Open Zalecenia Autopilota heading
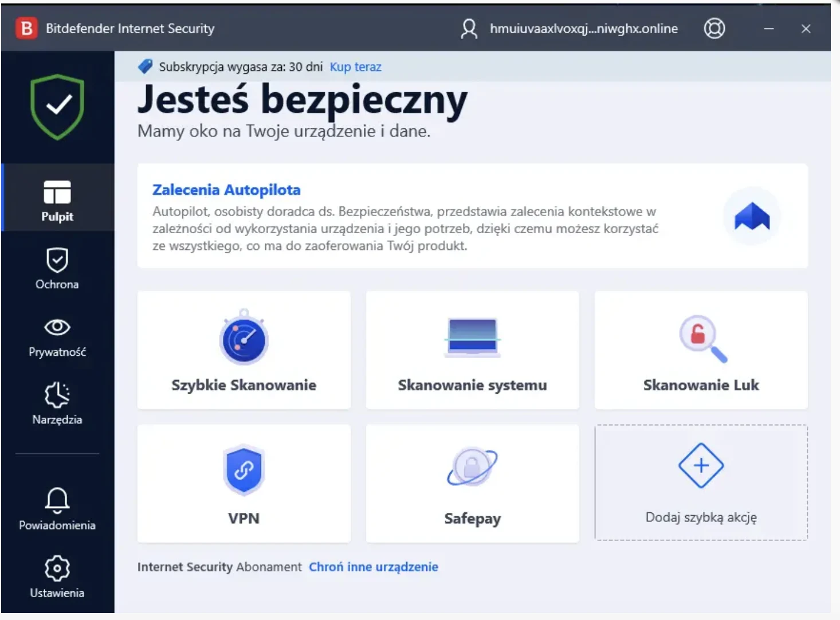This screenshot has width=840, height=620. click(226, 190)
